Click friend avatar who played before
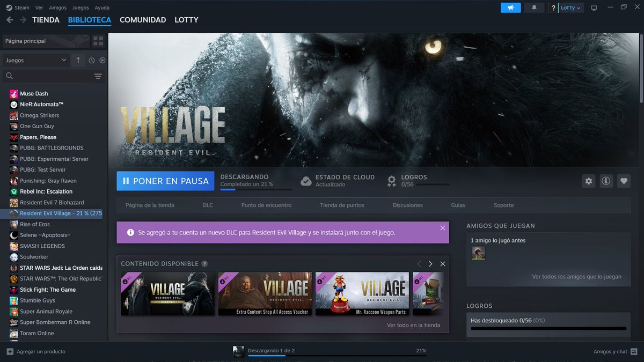 478,253
